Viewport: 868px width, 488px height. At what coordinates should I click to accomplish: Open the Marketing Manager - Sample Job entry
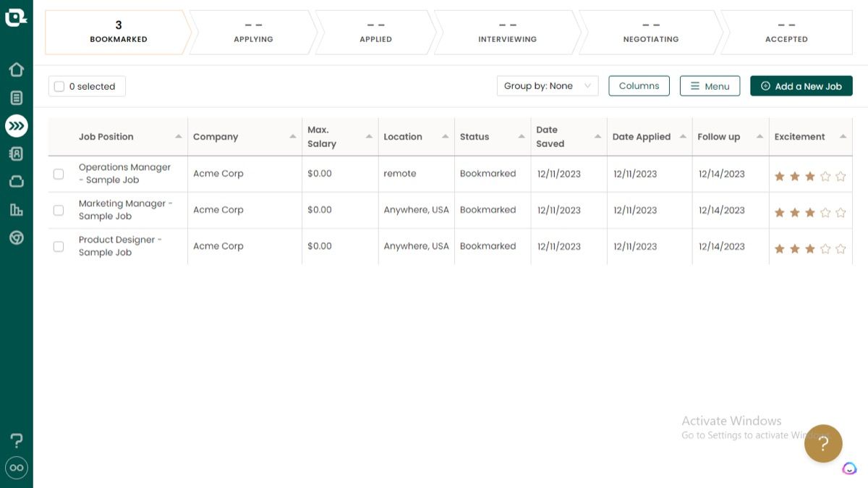point(126,210)
